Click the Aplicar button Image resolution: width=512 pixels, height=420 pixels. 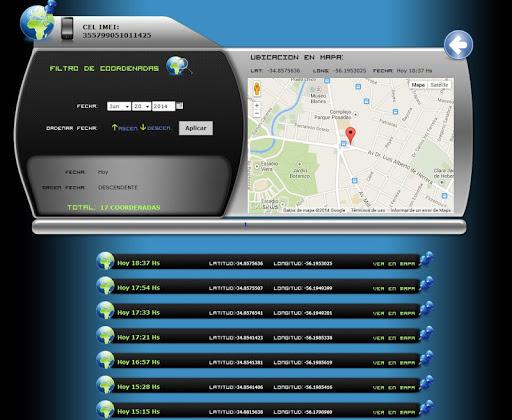[196, 128]
